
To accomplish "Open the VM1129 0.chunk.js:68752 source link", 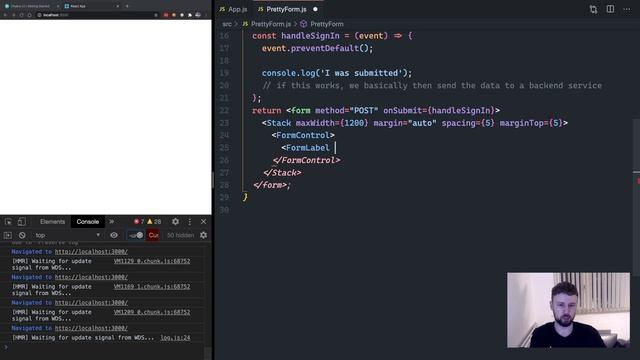I will pos(152,261).
